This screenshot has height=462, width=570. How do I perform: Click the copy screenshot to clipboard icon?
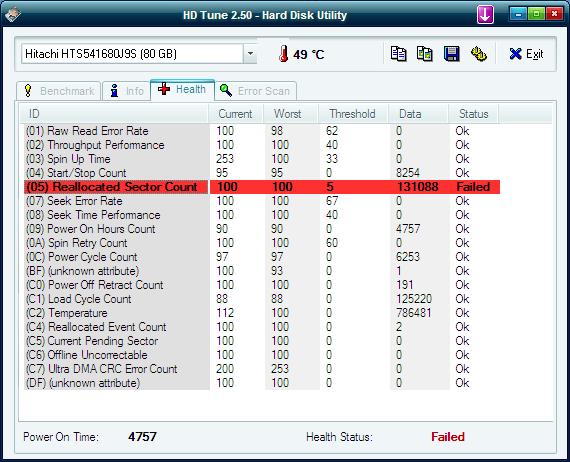coord(424,54)
